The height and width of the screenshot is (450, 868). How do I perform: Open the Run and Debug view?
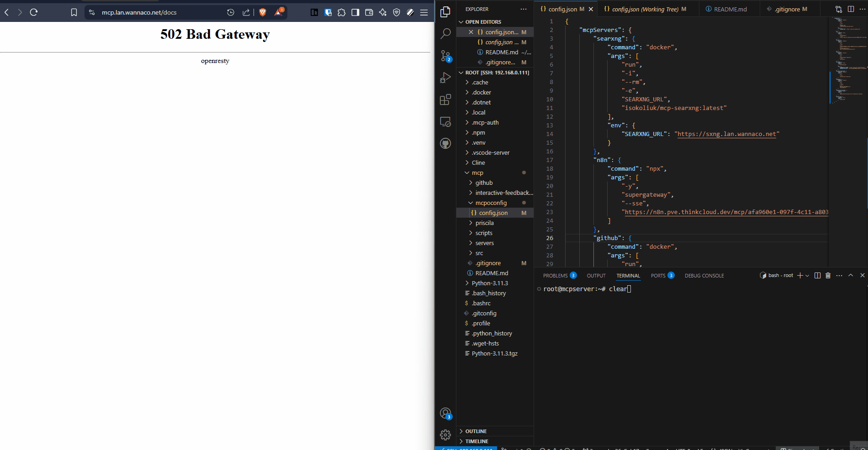point(445,78)
